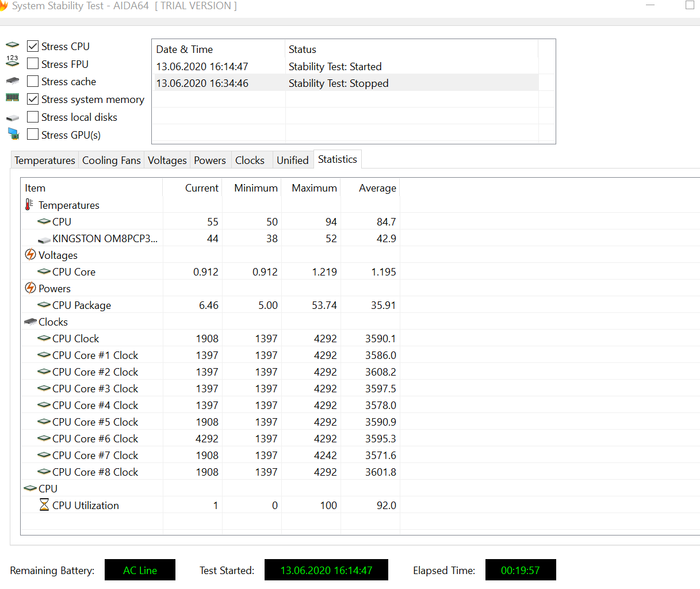Click the chip icon next to CPU Core voltage
Image resolution: width=700 pixels, height=589 pixels.
[44, 271]
